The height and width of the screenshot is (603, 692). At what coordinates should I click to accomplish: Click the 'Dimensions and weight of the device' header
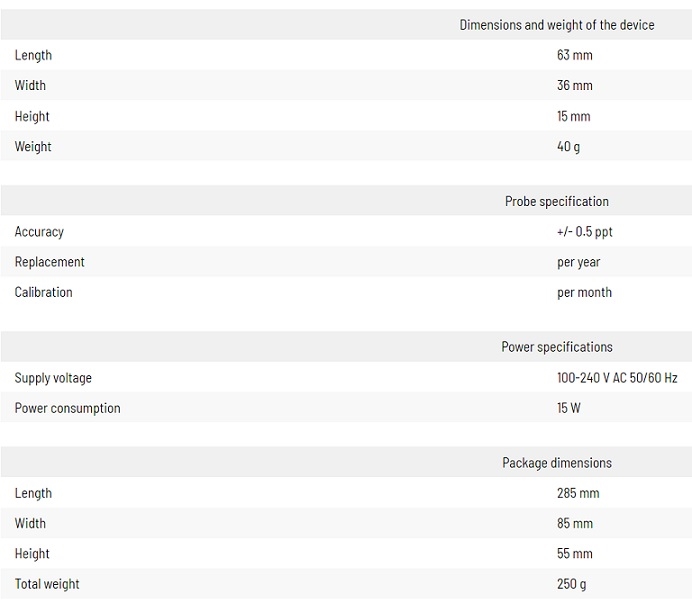coord(557,25)
